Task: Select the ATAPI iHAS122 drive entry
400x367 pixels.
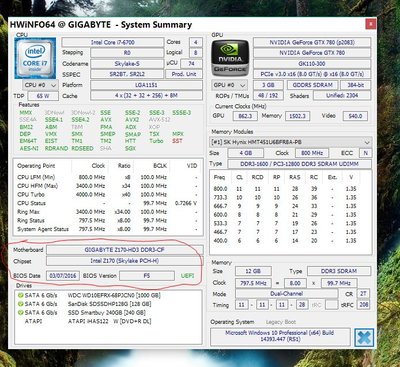Action: pyautogui.click(x=88, y=321)
